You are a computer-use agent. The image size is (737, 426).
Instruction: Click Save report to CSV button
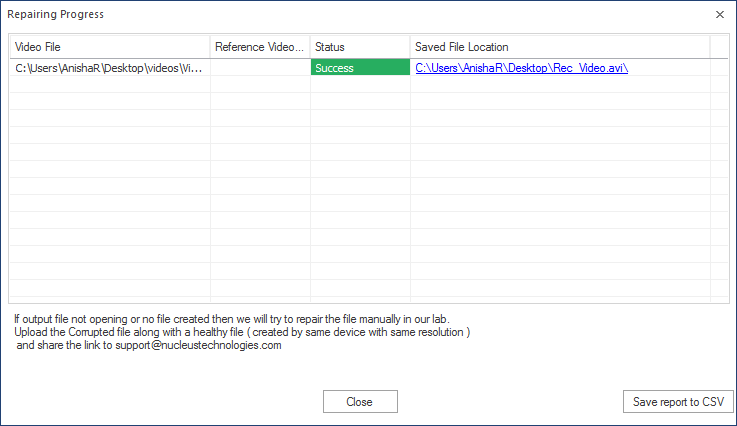pos(678,402)
